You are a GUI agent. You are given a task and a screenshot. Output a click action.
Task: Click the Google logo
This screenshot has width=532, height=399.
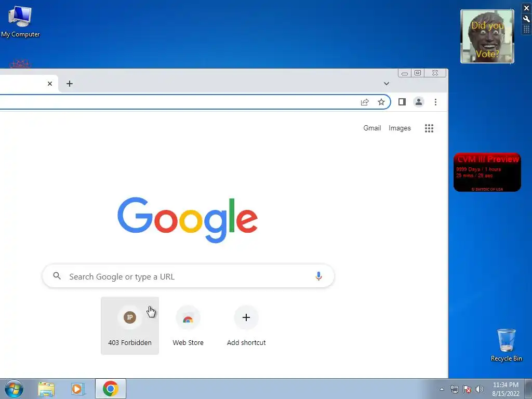coord(188,220)
